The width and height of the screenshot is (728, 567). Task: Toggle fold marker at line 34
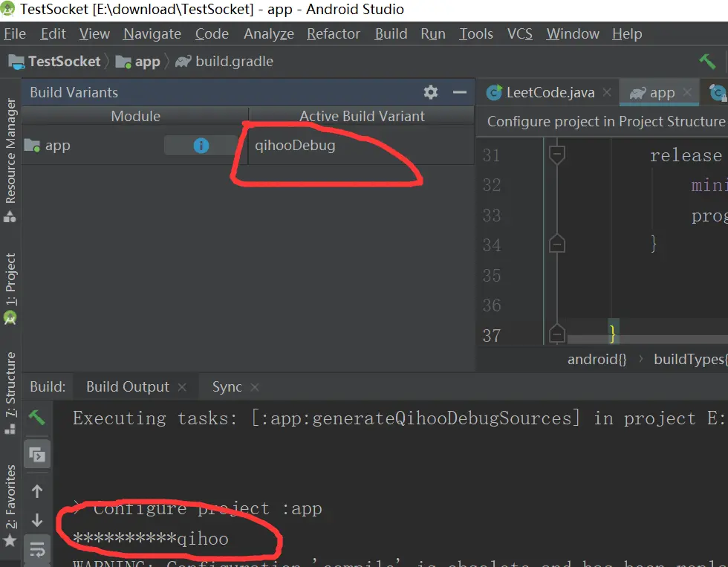point(556,244)
